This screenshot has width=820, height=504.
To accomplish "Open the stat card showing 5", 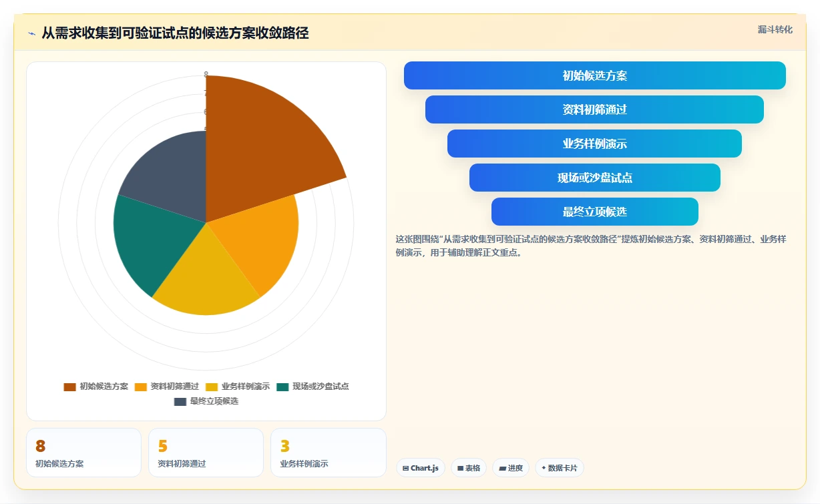I will tap(206, 453).
